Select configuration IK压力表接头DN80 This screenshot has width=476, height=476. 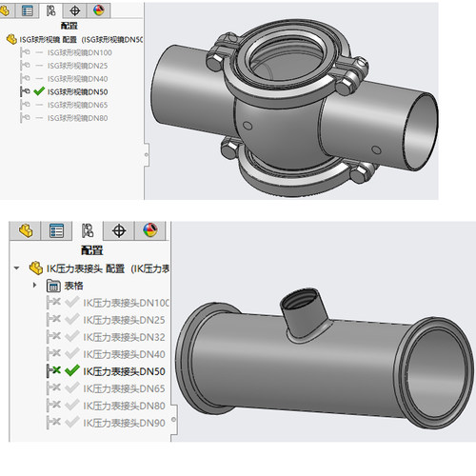pos(124,406)
